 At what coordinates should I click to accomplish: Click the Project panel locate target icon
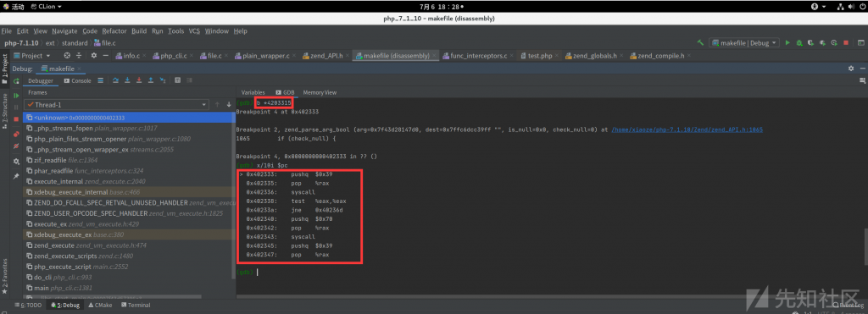coord(67,55)
